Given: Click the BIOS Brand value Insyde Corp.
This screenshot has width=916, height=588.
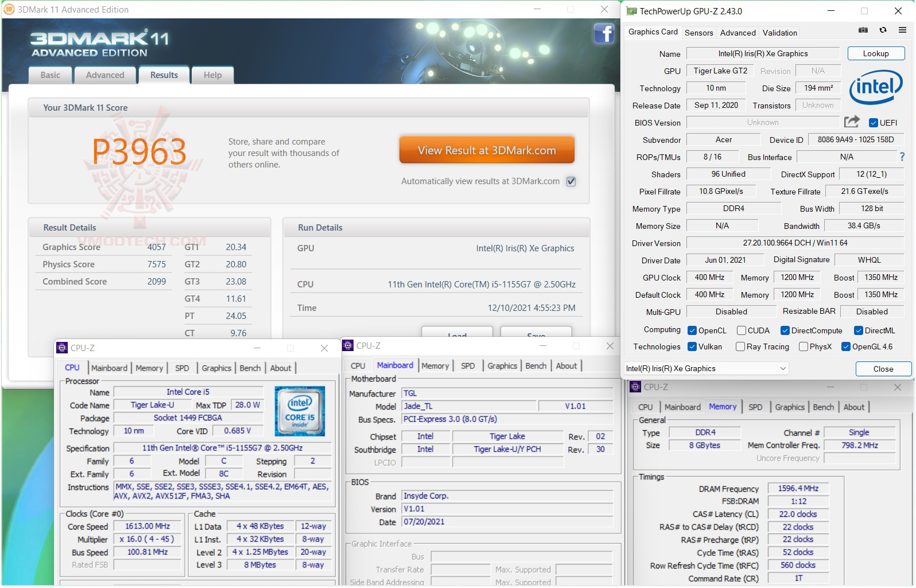Looking at the screenshot, I should (508, 496).
